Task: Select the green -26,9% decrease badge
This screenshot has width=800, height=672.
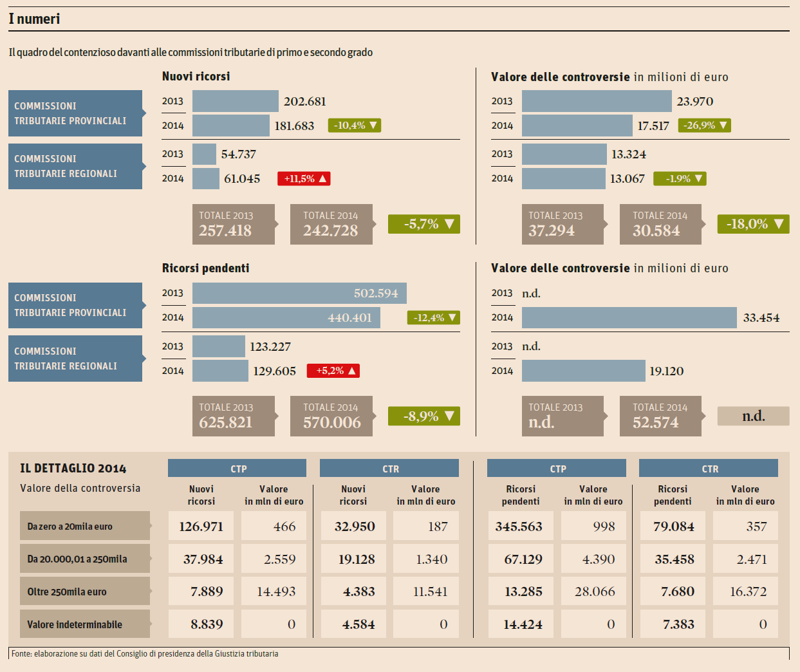Action: tap(704, 126)
